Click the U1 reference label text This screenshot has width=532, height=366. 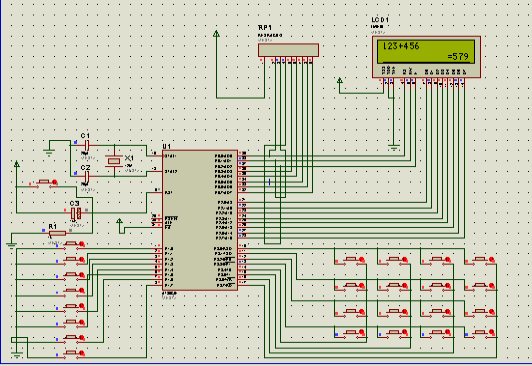point(166,146)
